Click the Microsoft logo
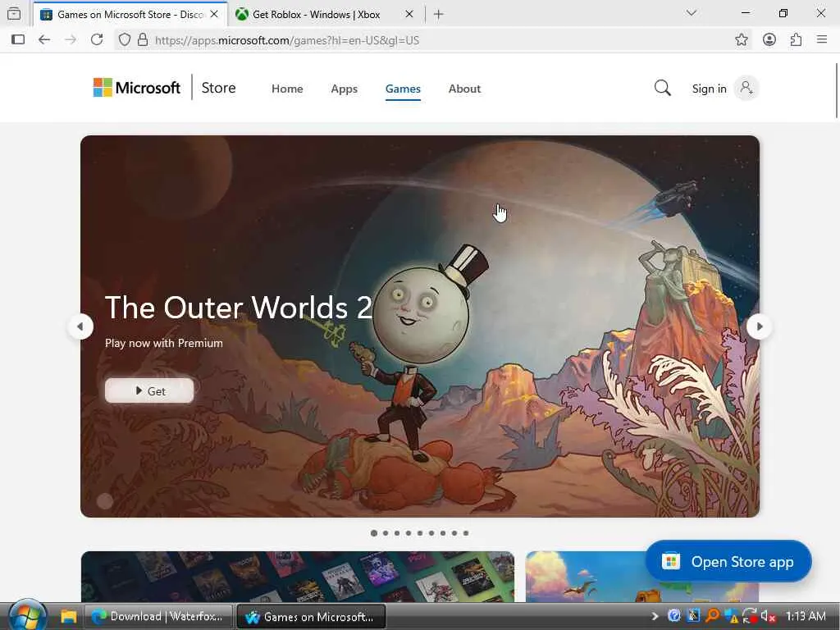This screenshot has width=840, height=630. coord(137,87)
